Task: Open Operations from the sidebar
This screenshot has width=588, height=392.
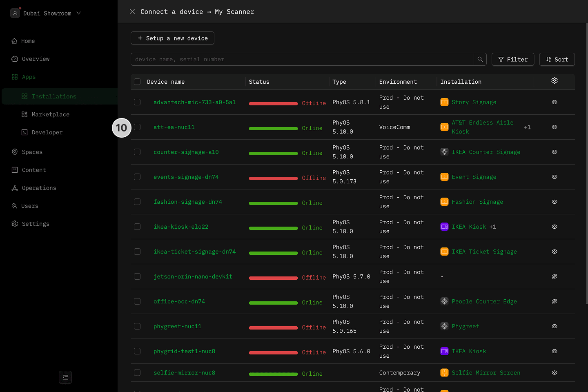Action: point(39,188)
